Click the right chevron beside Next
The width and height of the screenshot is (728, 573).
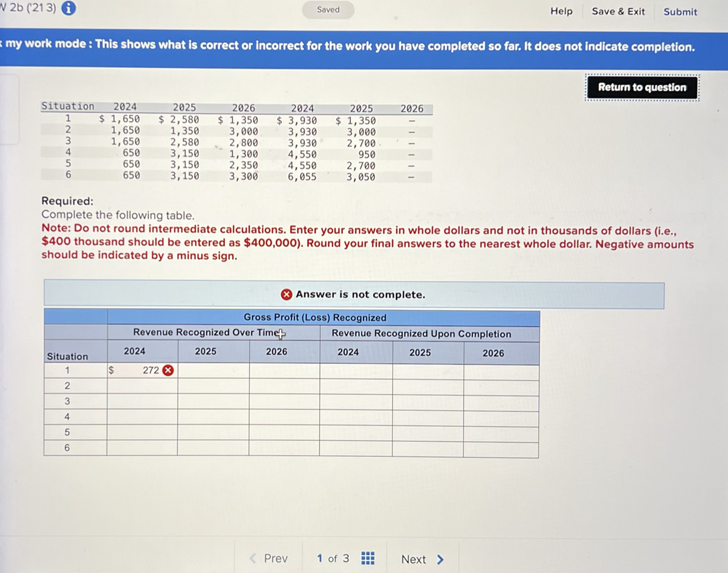pyautogui.click(x=440, y=559)
